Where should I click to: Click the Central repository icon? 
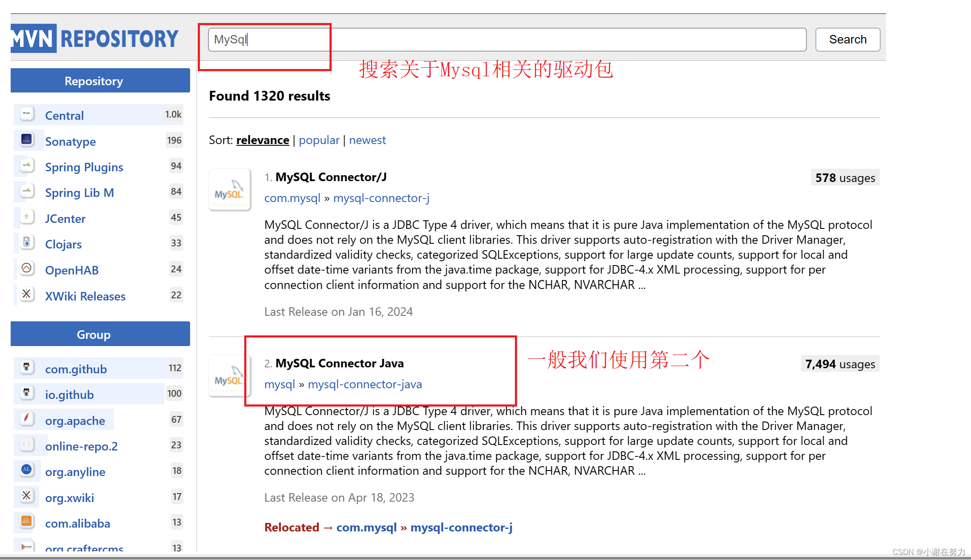[x=27, y=114]
